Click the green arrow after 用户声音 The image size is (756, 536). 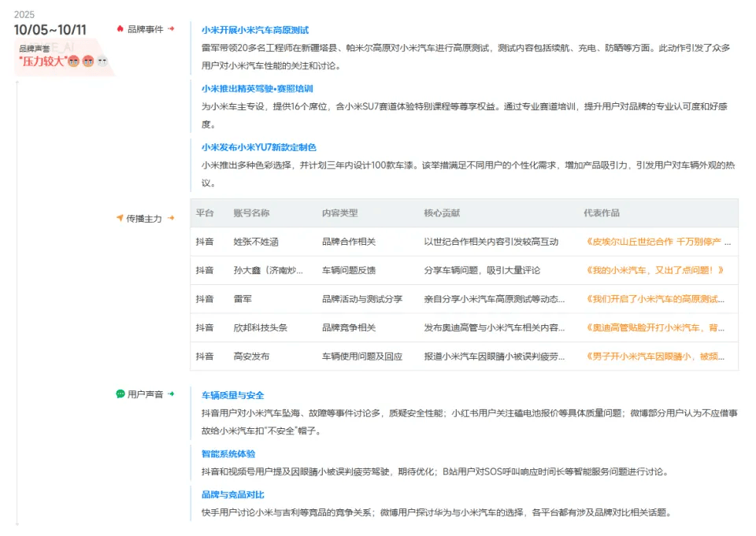(x=171, y=394)
